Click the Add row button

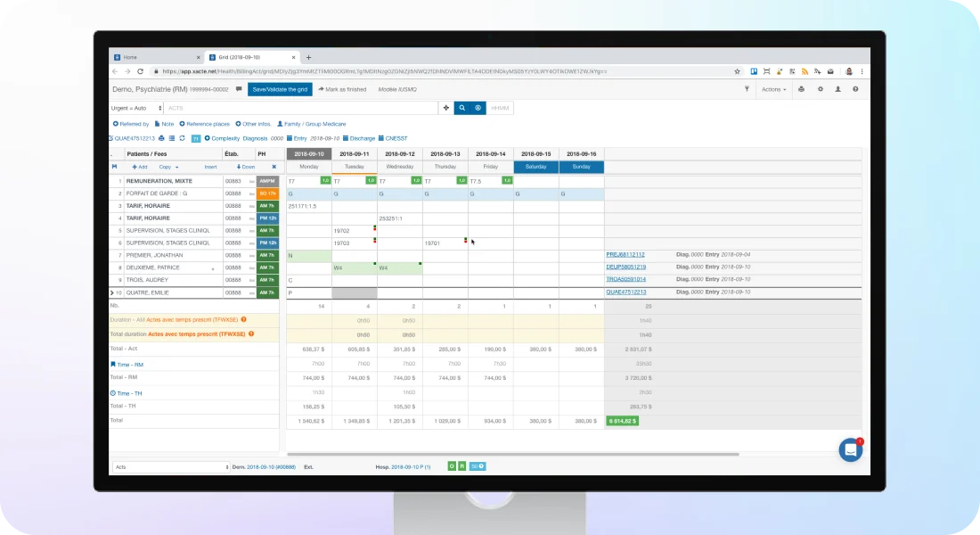[139, 167]
